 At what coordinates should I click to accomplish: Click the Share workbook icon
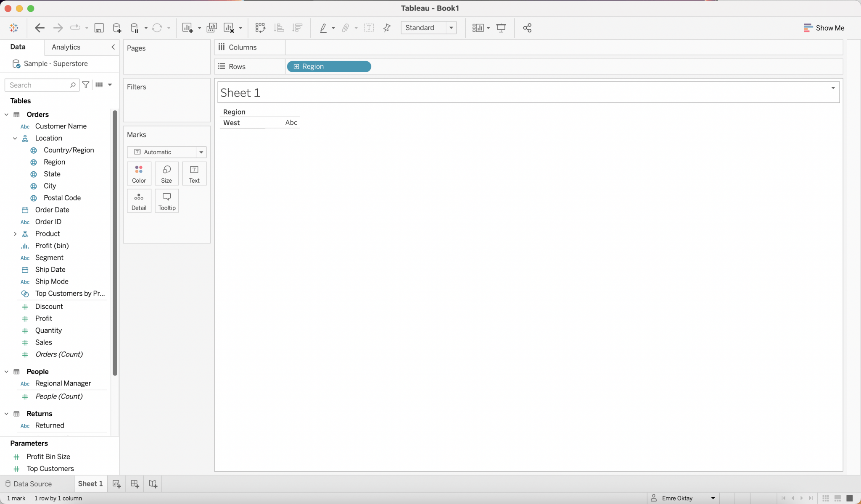pos(527,28)
